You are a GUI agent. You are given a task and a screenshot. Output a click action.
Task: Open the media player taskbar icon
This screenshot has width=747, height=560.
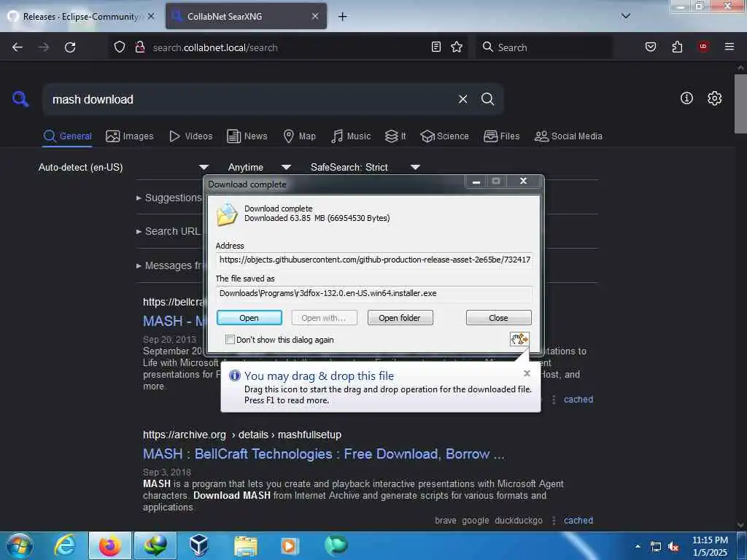pyautogui.click(x=289, y=545)
